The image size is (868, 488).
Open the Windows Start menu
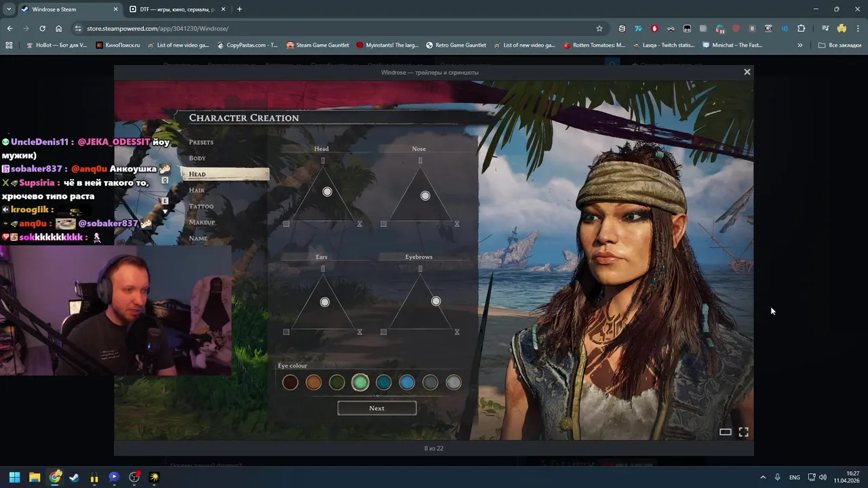14,477
